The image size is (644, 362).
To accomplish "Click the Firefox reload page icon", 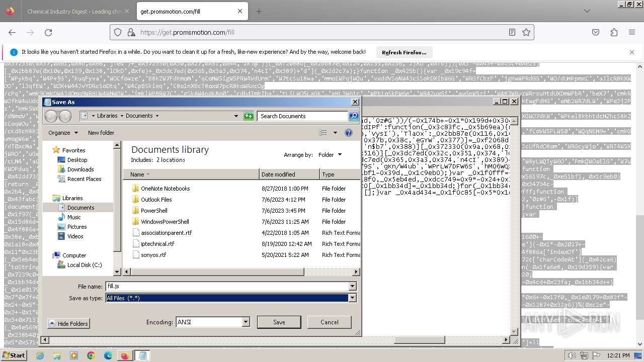I will coord(48,32).
